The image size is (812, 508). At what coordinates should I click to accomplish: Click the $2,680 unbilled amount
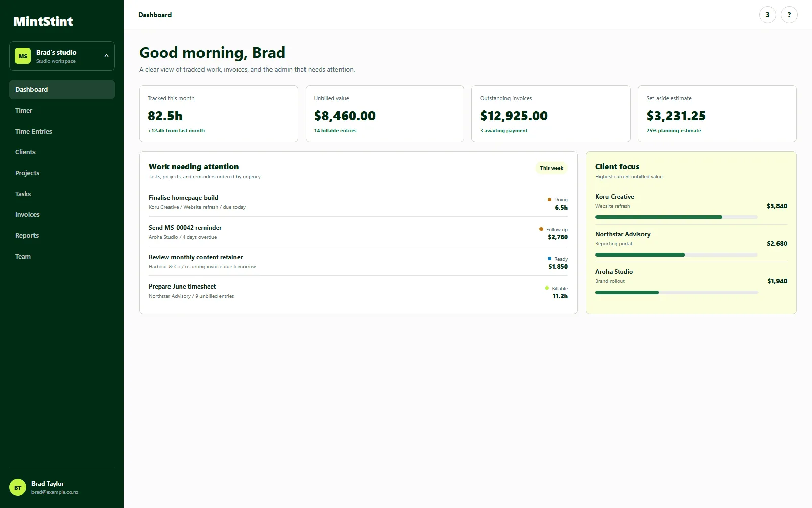click(x=777, y=244)
